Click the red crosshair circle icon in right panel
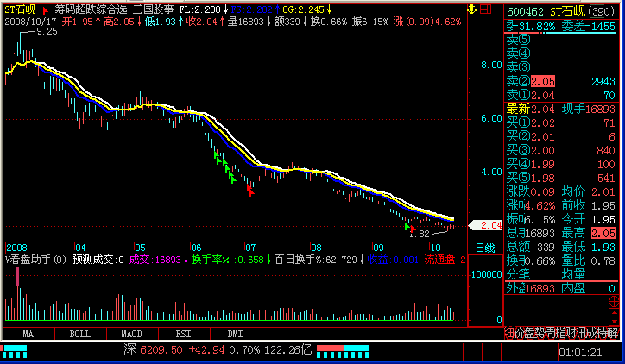Image resolution: width=625 pixels, height=364 pixels. pos(614,302)
